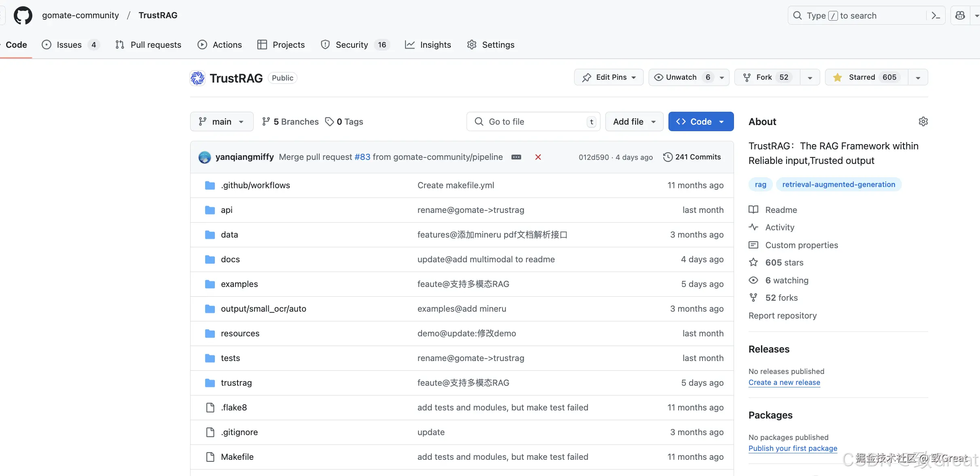Toggle Unwatch notifications button
The width and height of the screenshot is (980, 476).
682,77
